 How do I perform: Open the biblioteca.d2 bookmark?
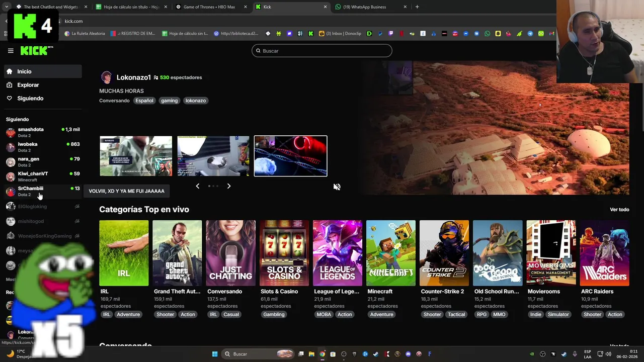pos(236,34)
